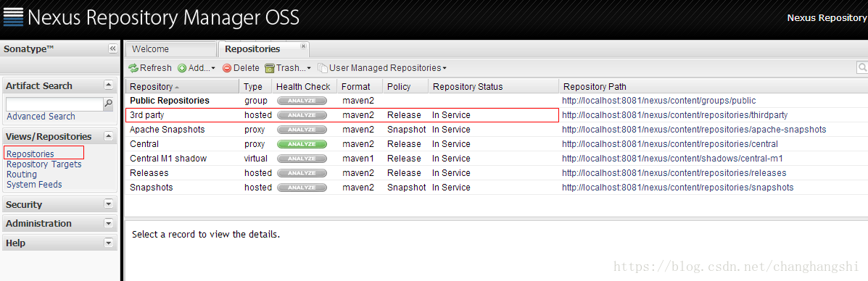Image resolution: width=868 pixels, height=281 pixels.
Task: Open the apache-snapshots repository URL
Action: coord(694,130)
